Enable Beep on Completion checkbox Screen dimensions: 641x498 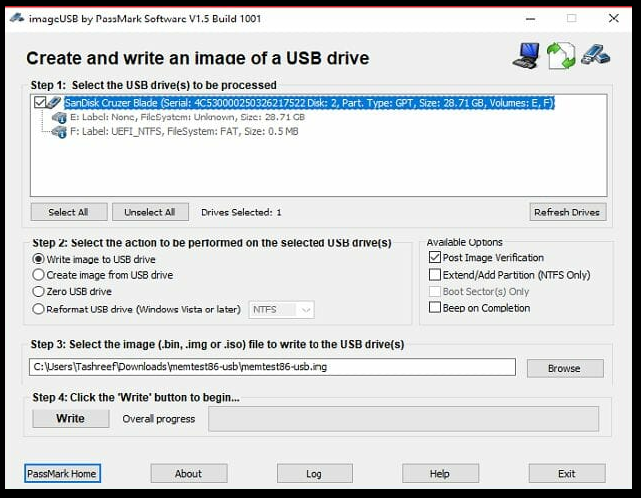point(435,307)
